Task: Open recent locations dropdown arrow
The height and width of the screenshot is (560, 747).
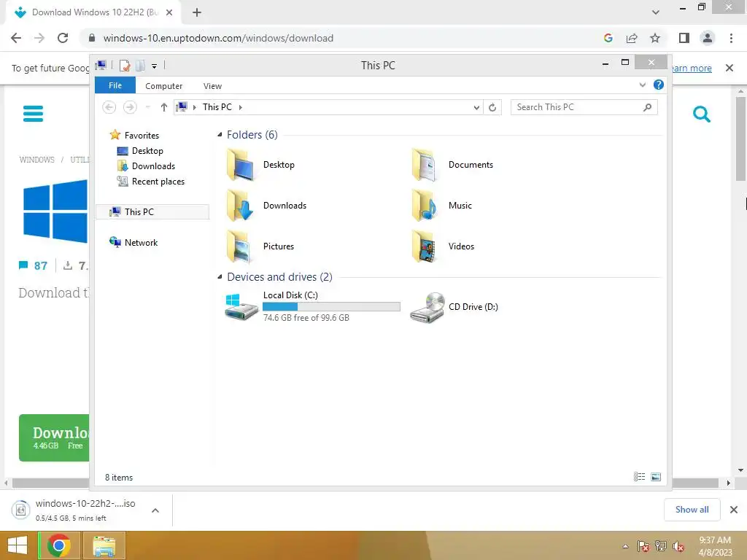Action: (147, 108)
